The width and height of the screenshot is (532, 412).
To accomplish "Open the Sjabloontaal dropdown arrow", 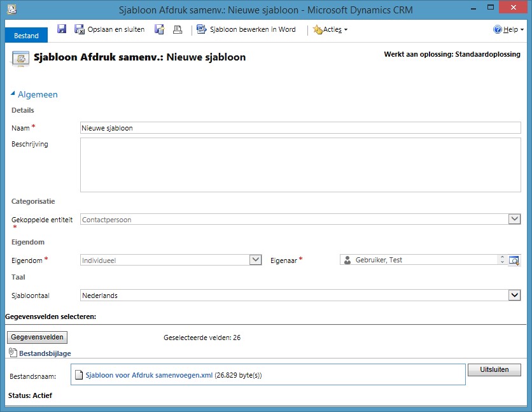I will (x=514, y=295).
